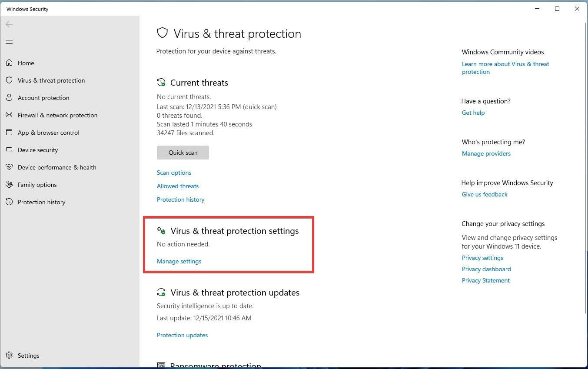Click the Settings gear icon

9,356
